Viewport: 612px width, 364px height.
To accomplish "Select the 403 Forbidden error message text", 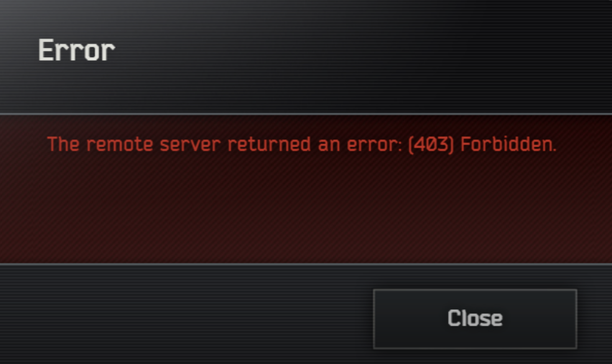I will click(301, 145).
